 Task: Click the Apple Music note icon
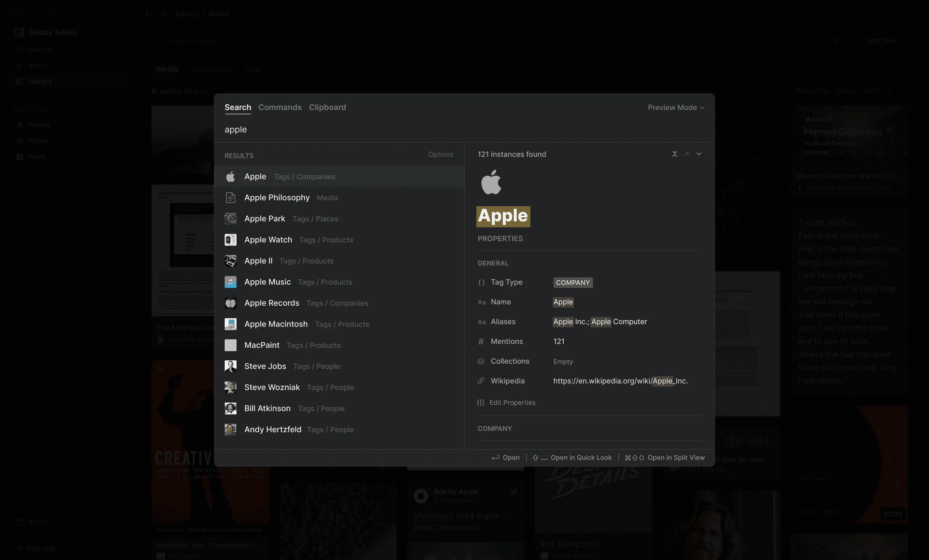[230, 282]
